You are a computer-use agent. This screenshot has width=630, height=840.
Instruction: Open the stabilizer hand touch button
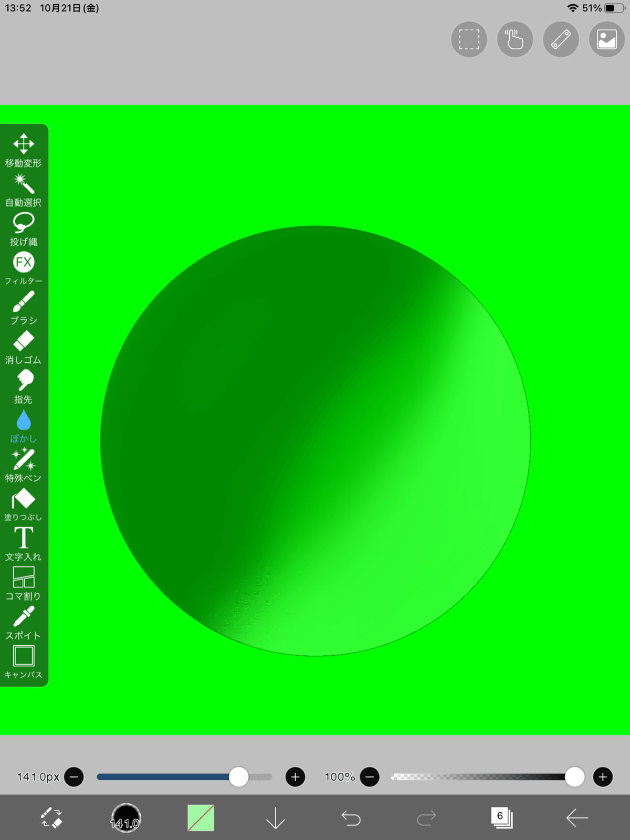(515, 39)
